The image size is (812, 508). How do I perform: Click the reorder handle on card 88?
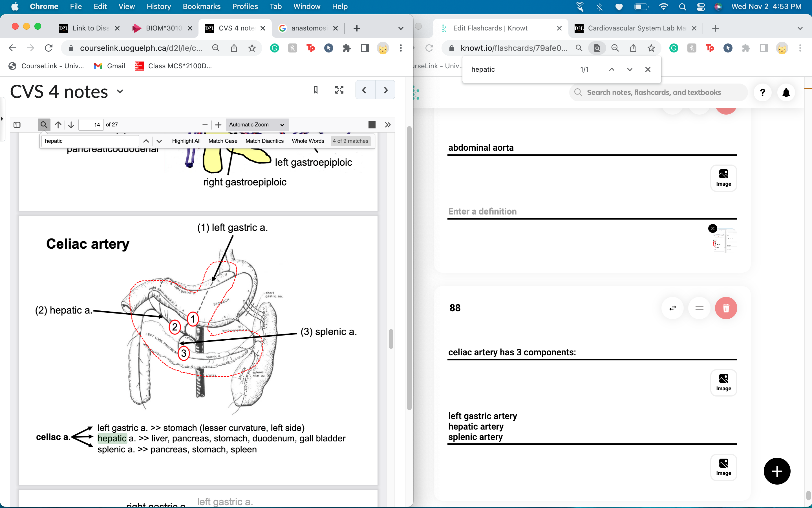tap(699, 308)
